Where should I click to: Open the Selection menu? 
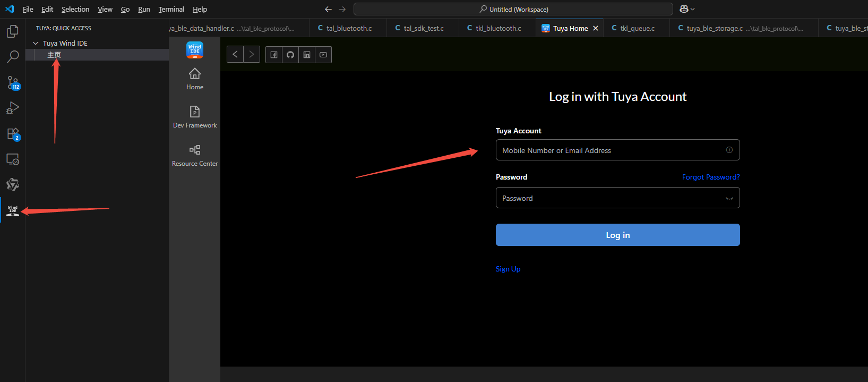pos(75,9)
